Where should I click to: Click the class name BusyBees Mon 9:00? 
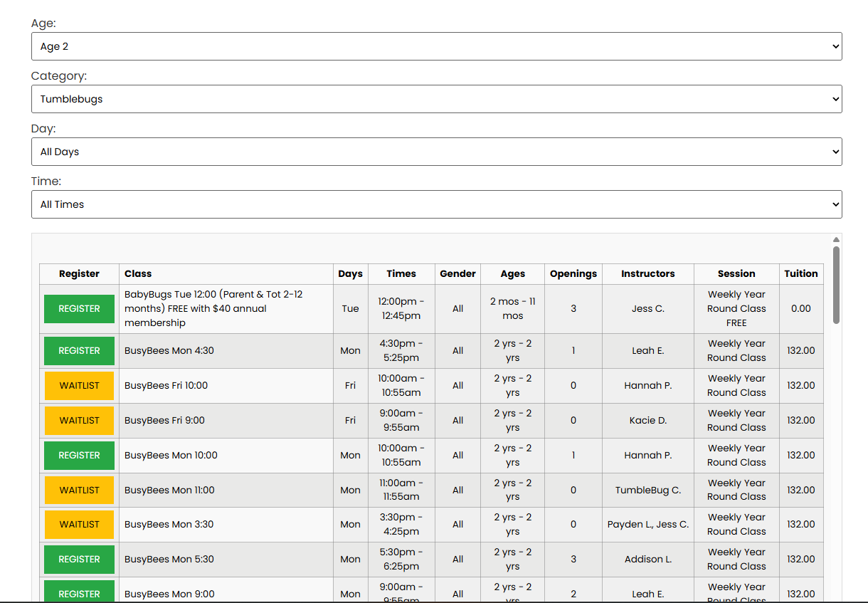tap(169, 594)
